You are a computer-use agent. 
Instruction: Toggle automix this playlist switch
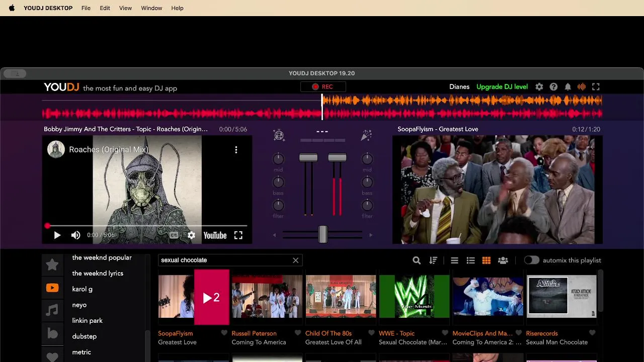531,260
